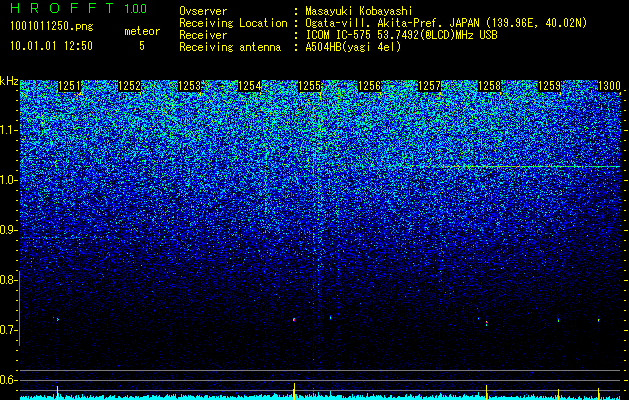Screen dimensions: 629x400
Task: Click the 1253 time label
Action: pos(189,86)
